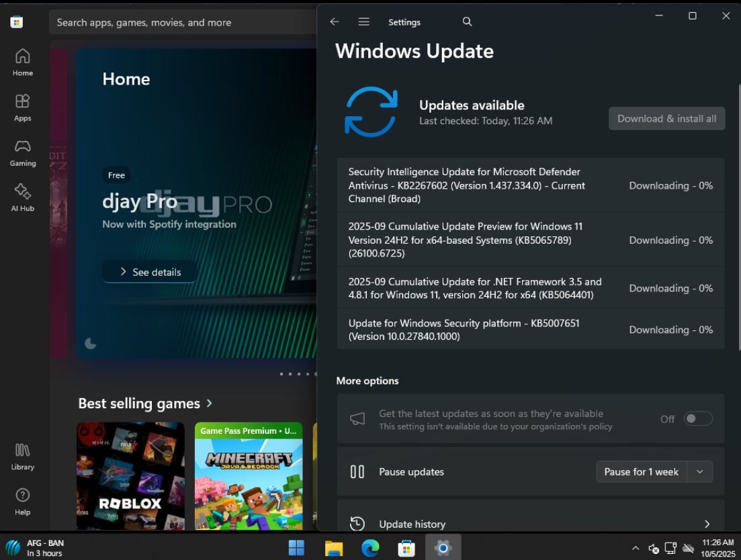Image resolution: width=741 pixels, height=560 pixels.
Task: Click the Pause updates label
Action: (x=411, y=472)
